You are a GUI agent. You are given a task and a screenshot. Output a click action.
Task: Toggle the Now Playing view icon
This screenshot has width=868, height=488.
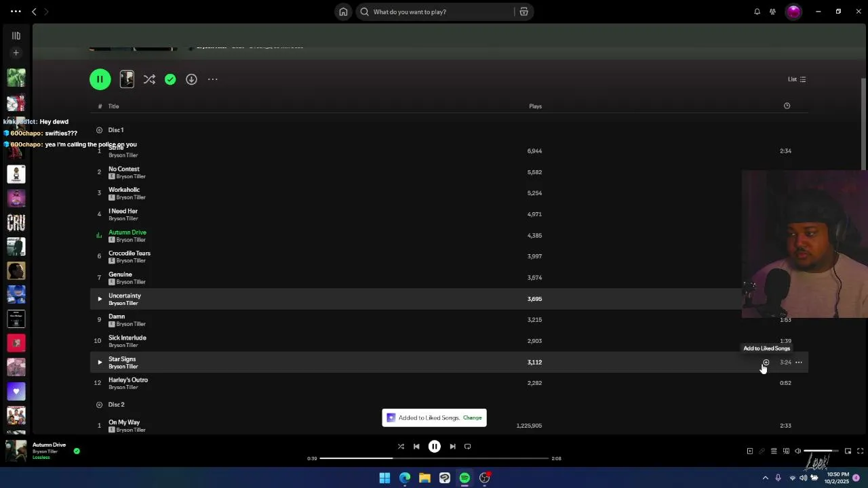tap(749, 451)
